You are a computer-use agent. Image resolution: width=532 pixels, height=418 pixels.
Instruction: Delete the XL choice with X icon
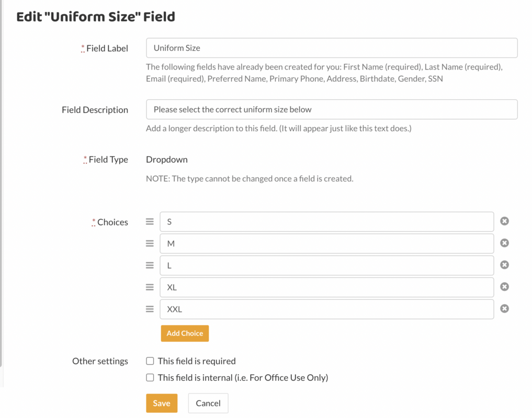point(504,287)
